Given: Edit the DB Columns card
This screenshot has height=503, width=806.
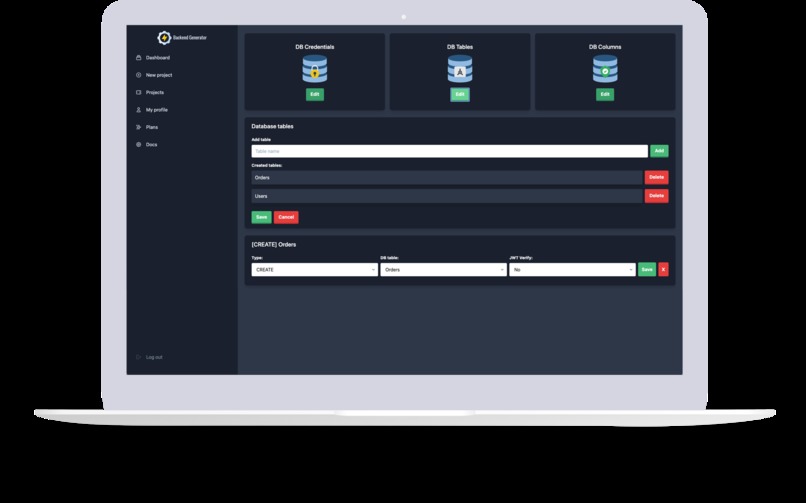Looking at the screenshot, I should tap(605, 95).
